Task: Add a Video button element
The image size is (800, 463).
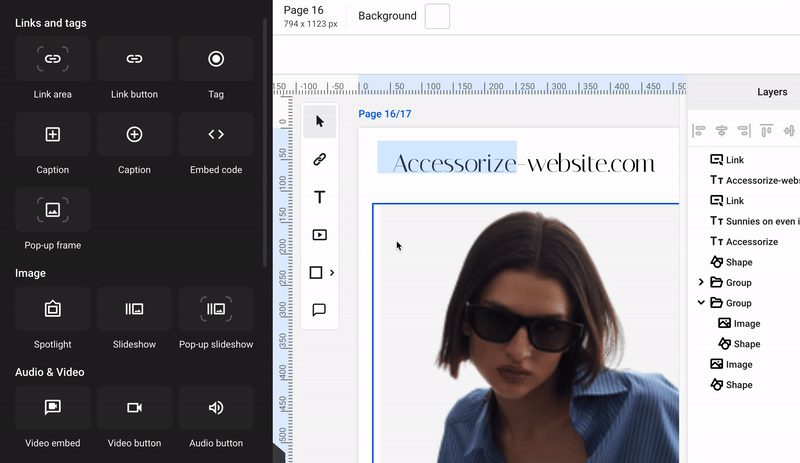Action: click(x=134, y=407)
